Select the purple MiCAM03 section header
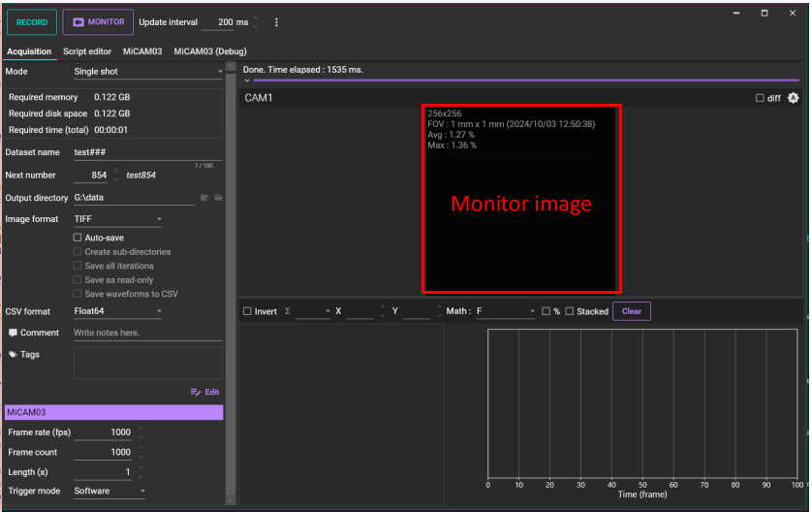This screenshot has width=812, height=512. click(114, 412)
